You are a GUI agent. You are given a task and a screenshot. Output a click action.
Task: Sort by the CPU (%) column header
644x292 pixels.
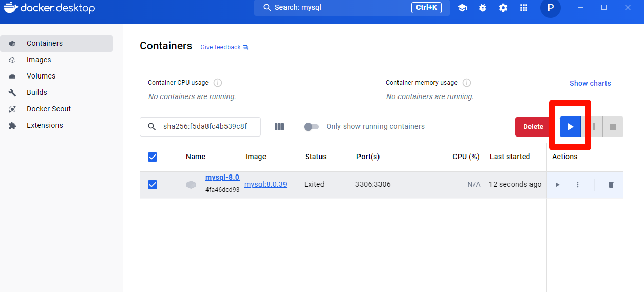click(466, 157)
